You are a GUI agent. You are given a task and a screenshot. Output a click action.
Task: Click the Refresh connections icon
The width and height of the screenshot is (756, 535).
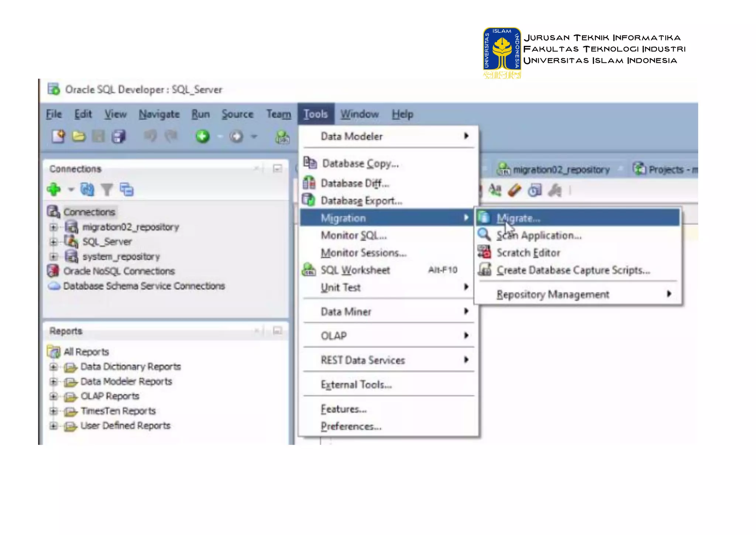(x=87, y=190)
